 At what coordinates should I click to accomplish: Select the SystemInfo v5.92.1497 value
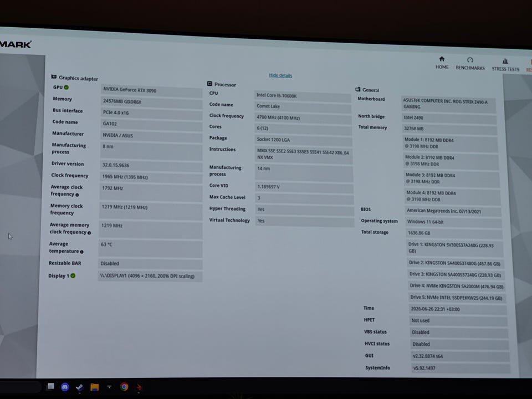click(x=461, y=368)
